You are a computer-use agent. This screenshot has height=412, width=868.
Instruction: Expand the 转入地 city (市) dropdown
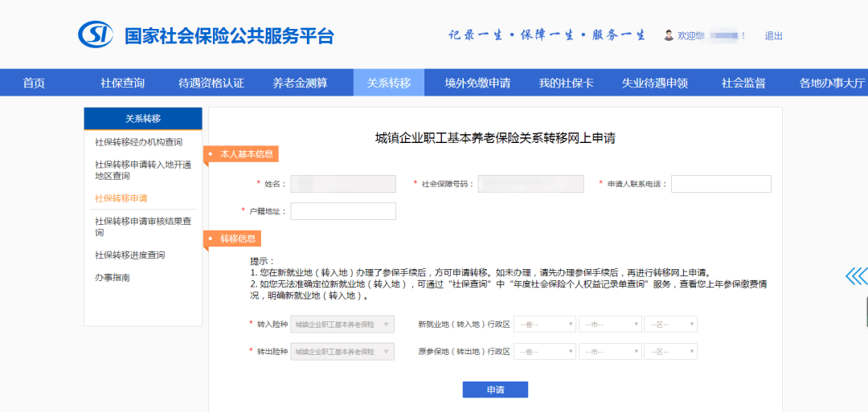click(x=610, y=324)
